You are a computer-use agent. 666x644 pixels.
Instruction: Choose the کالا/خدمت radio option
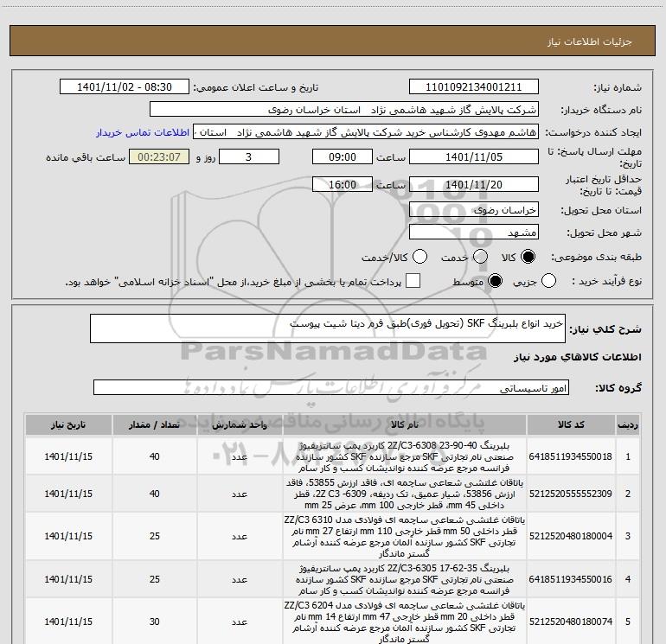tap(419, 258)
